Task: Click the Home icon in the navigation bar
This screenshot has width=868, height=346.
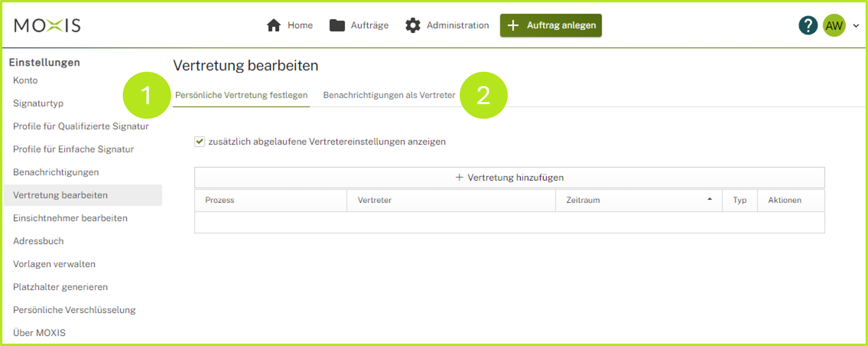Action: [x=273, y=25]
